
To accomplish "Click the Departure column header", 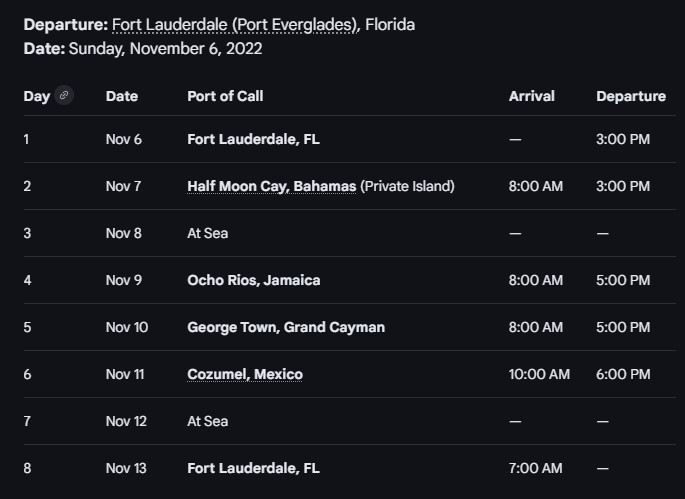I will (x=630, y=96).
